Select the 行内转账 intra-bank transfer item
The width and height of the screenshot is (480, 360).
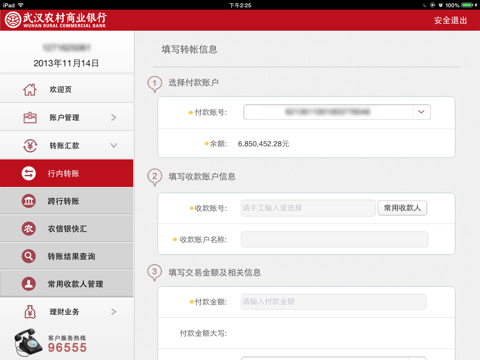coord(67,173)
